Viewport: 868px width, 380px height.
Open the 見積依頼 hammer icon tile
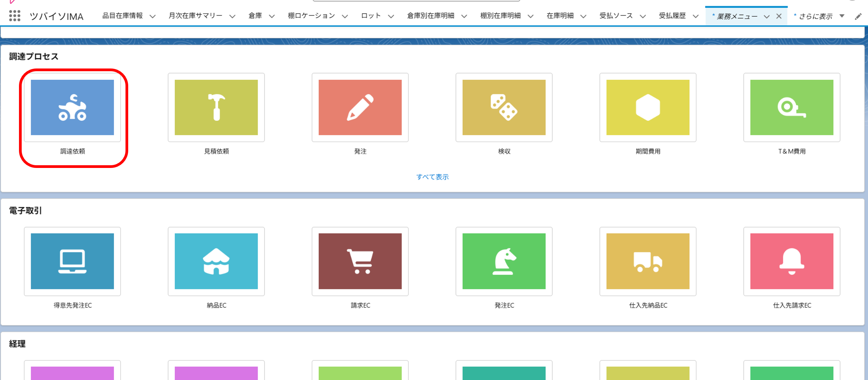pyautogui.click(x=216, y=107)
